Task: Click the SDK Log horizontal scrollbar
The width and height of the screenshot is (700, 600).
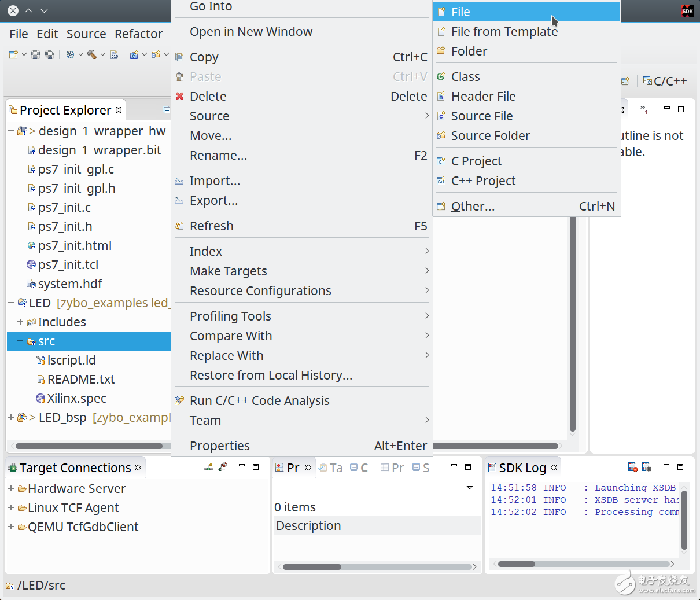Action: pos(584,564)
